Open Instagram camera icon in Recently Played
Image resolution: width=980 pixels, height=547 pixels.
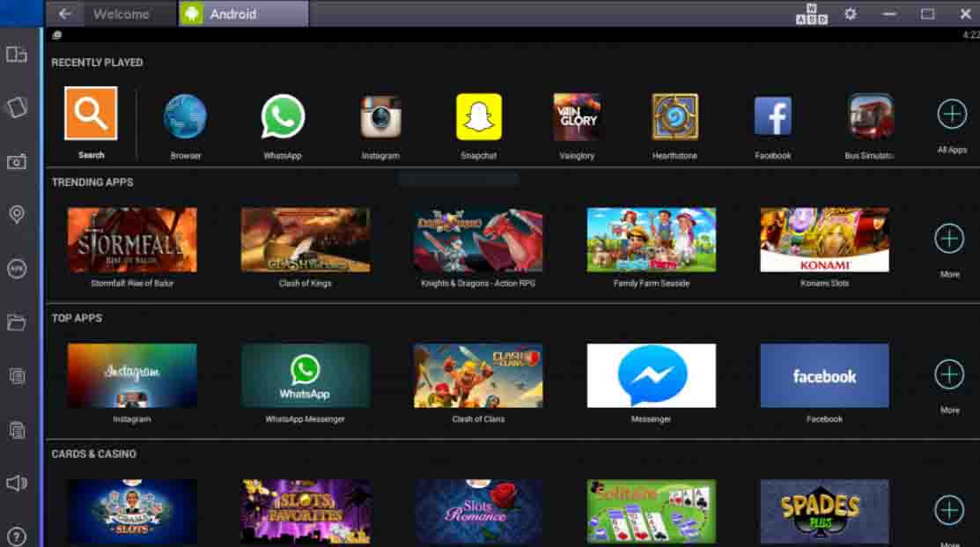(x=380, y=117)
